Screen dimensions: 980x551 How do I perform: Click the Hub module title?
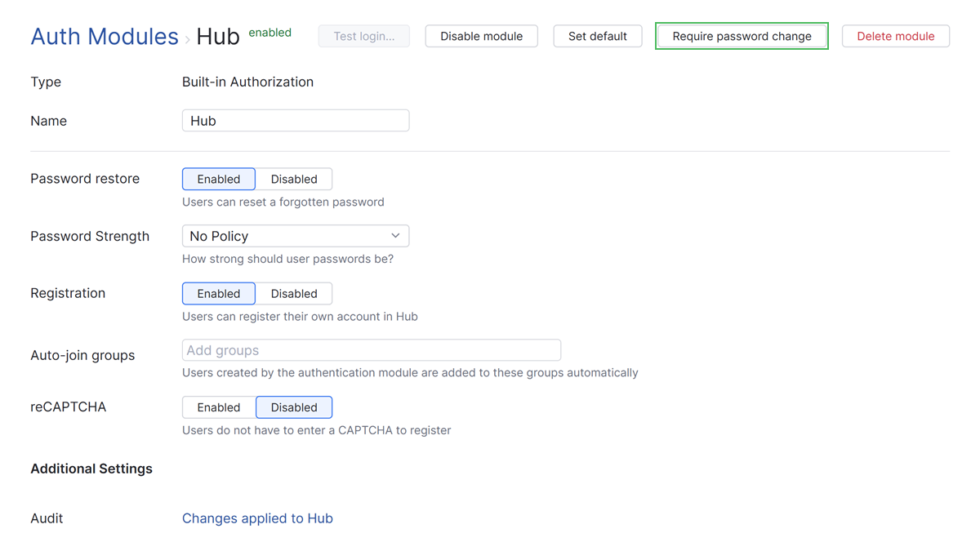click(218, 36)
